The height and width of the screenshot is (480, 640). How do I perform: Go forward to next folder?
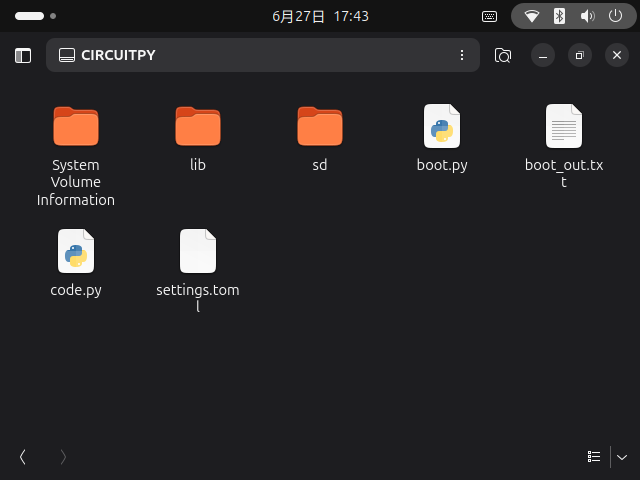(x=63, y=457)
